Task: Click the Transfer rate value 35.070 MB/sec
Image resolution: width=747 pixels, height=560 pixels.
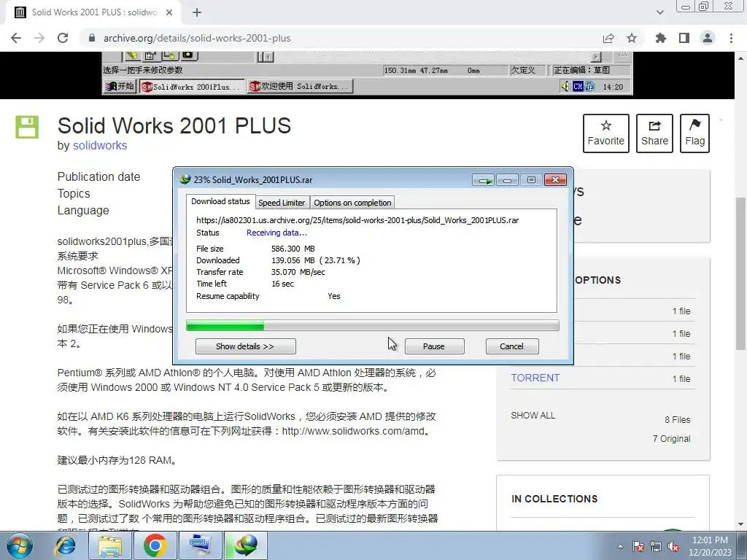Action: pyautogui.click(x=298, y=273)
